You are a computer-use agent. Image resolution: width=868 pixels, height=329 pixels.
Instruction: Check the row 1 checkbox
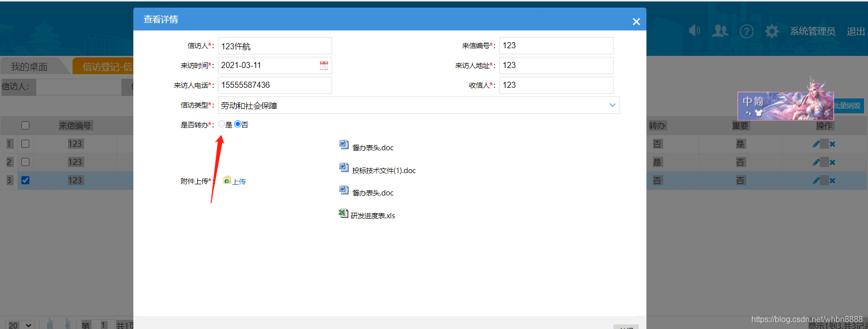point(25,144)
